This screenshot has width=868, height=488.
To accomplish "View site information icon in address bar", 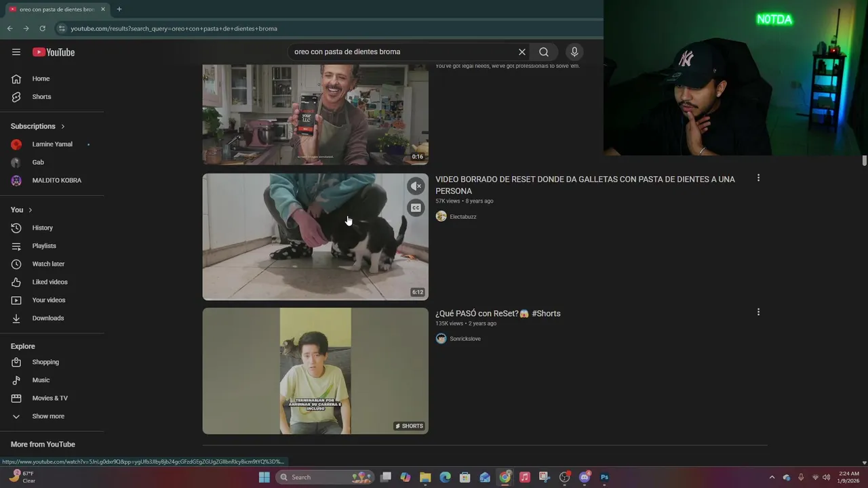I will tap(62, 28).
